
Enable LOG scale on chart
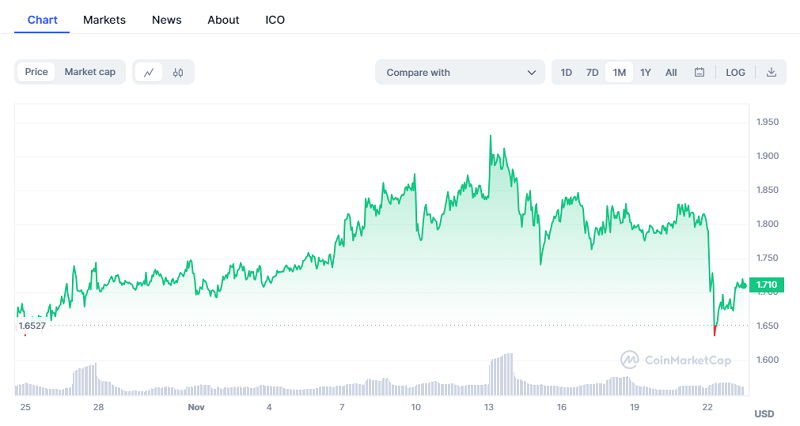coord(735,72)
